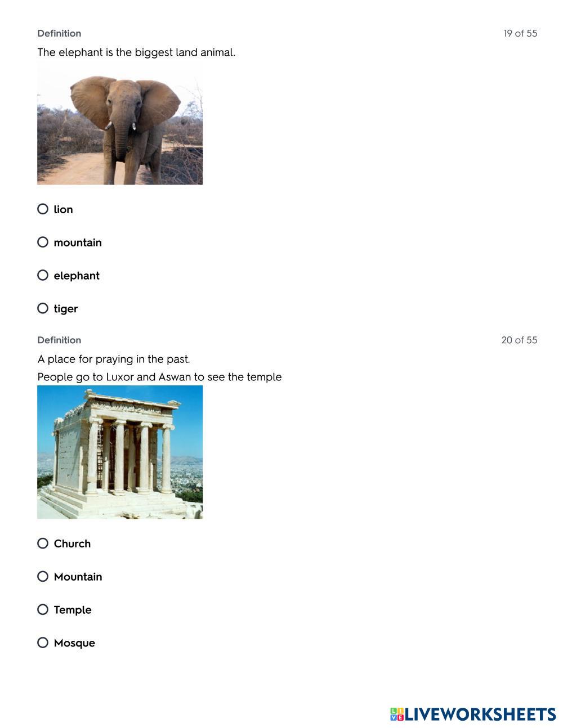Image resolution: width=563 pixels, height=728 pixels.
Task: Open the Liveworksheets logo link
Action: point(473,714)
